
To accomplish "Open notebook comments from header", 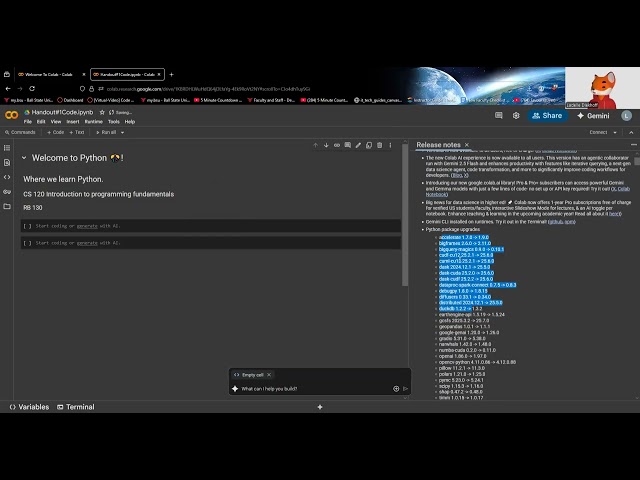I will 498,116.
